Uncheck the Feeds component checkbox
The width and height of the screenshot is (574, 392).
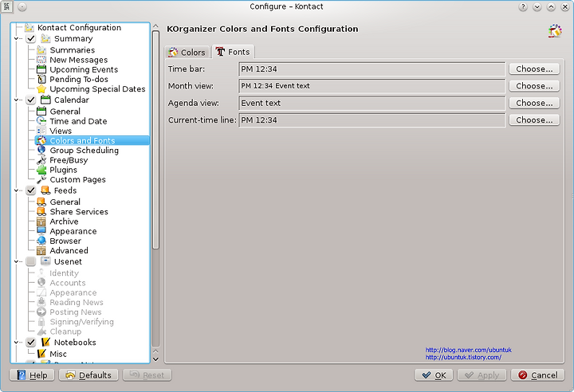[31, 190]
